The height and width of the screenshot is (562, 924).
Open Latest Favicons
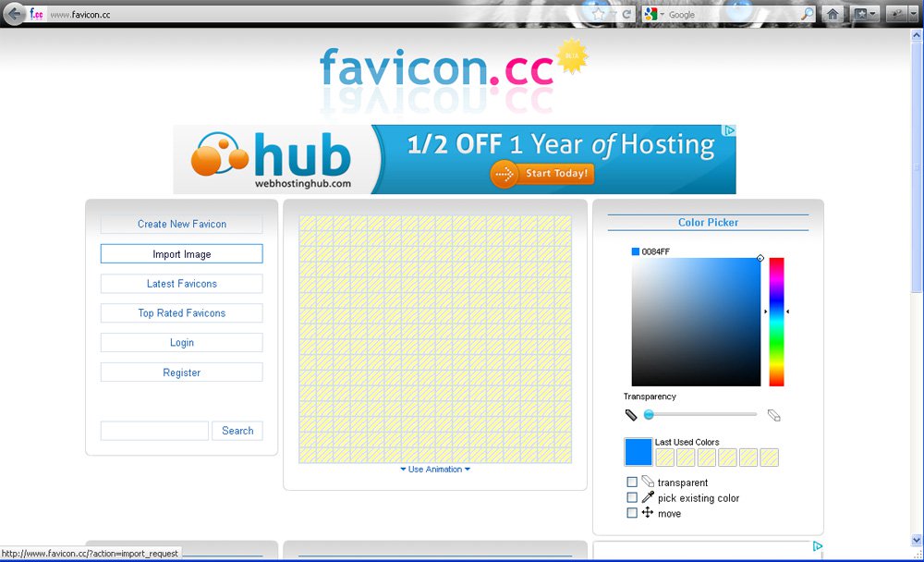coord(181,283)
